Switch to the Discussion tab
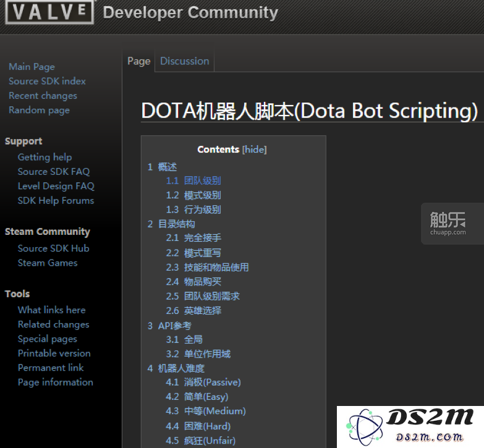The image size is (484, 448). click(185, 61)
